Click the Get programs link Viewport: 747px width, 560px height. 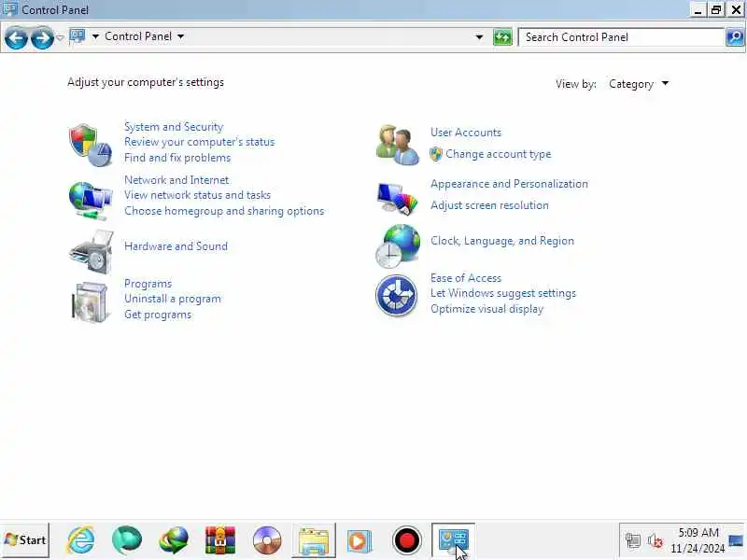[158, 315]
